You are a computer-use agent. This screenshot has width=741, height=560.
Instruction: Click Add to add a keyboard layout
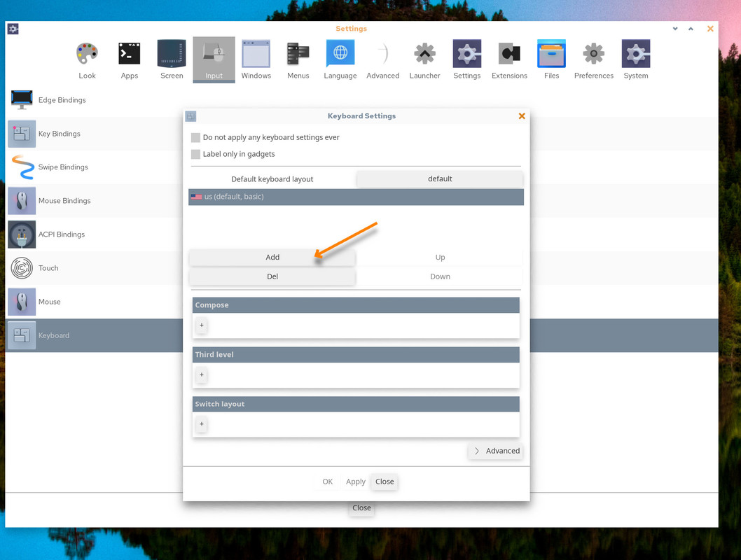(272, 258)
